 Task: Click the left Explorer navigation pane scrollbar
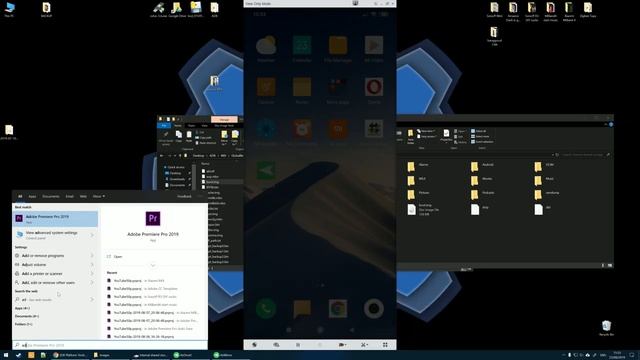193,177
